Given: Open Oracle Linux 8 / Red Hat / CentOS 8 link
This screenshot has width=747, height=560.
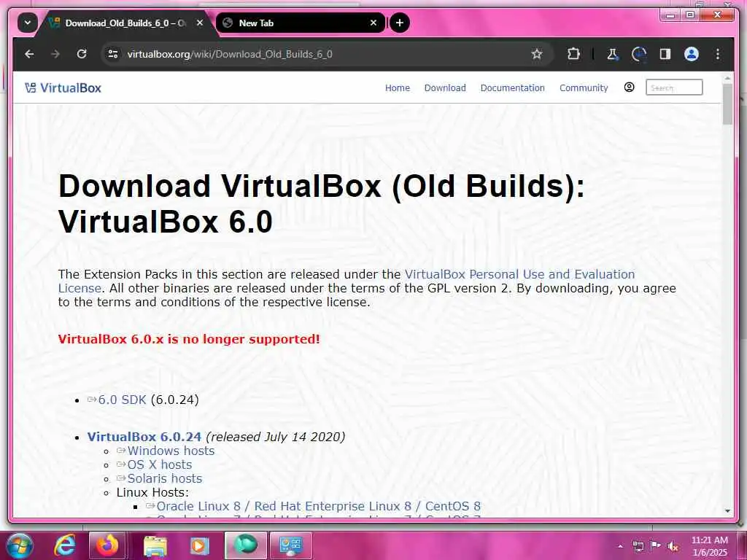Looking at the screenshot, I should tap(319, 506).
